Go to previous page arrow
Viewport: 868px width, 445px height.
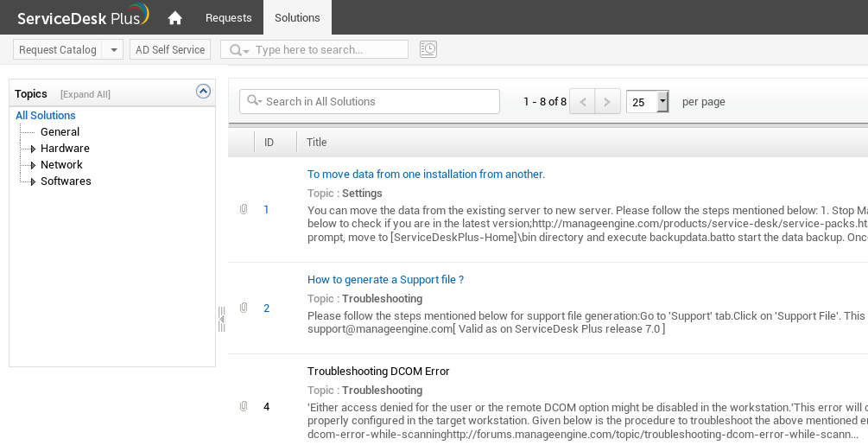click(x=583, y=102)
